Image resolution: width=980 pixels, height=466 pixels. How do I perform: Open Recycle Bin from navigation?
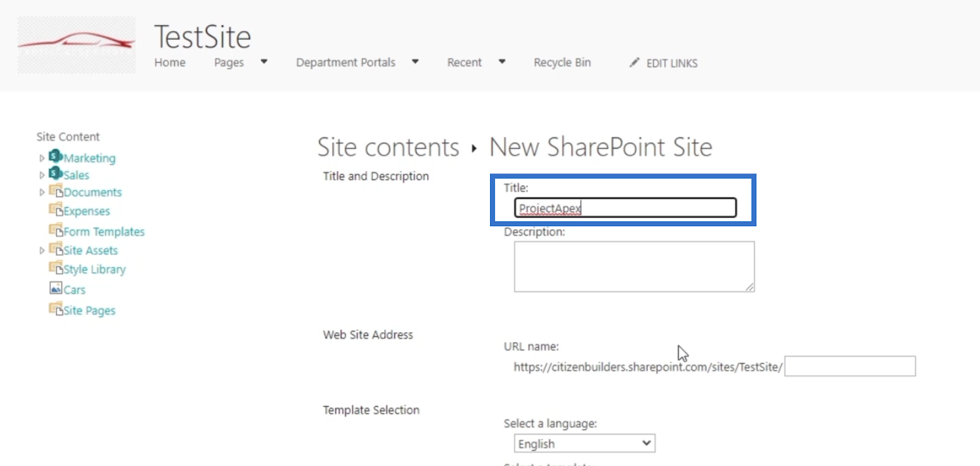pyautogui.click(x=562, y=63)
